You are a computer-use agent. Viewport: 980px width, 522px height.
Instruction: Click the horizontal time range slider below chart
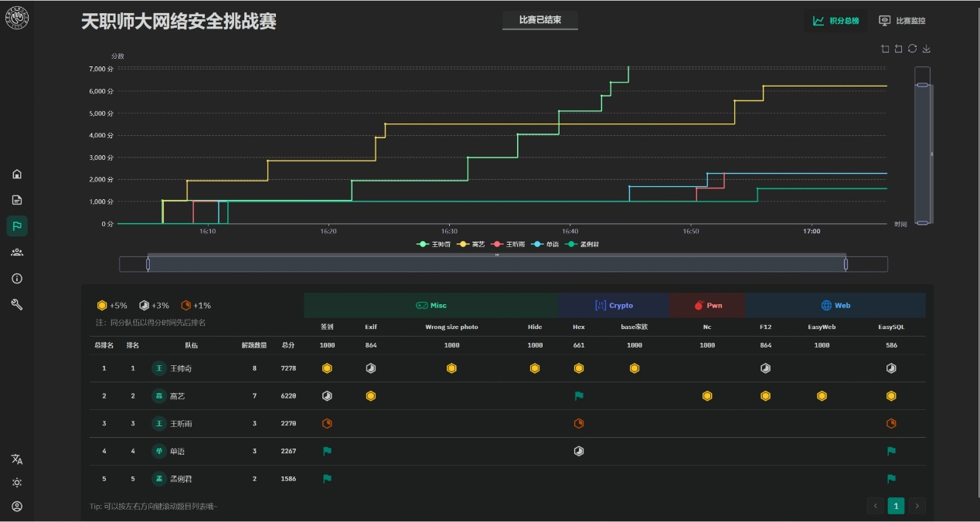point(496,264)
